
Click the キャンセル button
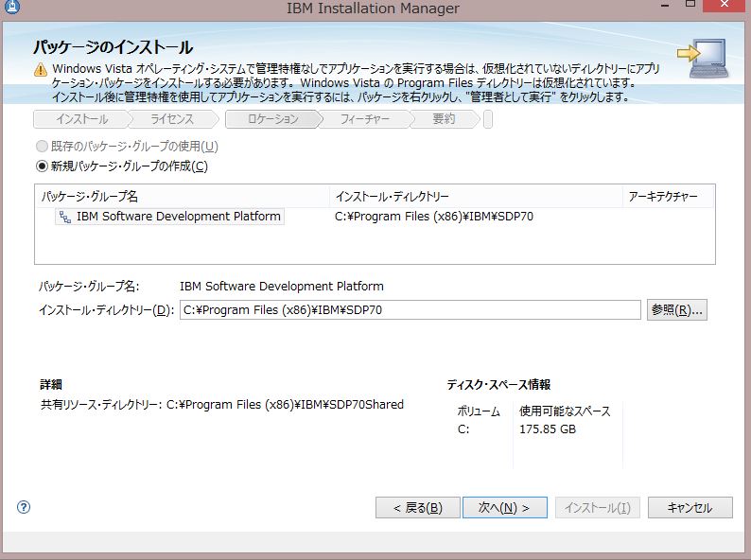pyautogui.click(x=690, y=508)
